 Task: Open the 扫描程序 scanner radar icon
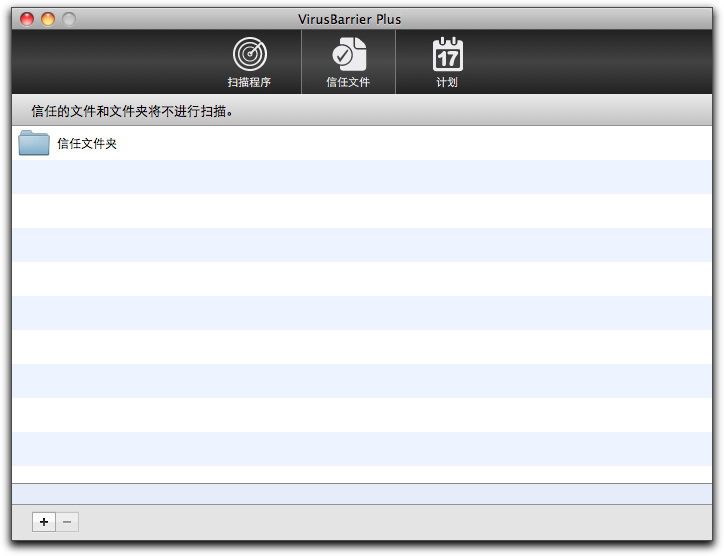pos(249,54)
